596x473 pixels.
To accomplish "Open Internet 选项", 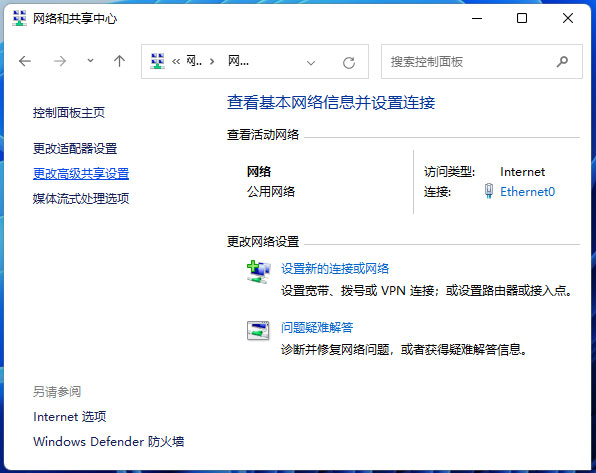I will (70, 417).
